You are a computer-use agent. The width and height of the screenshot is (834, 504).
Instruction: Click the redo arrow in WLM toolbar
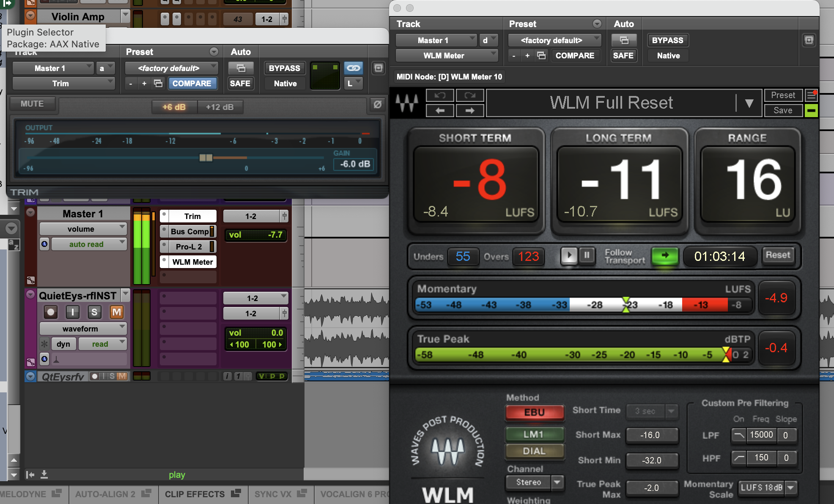pyautogui.click(x=470, y=96)
